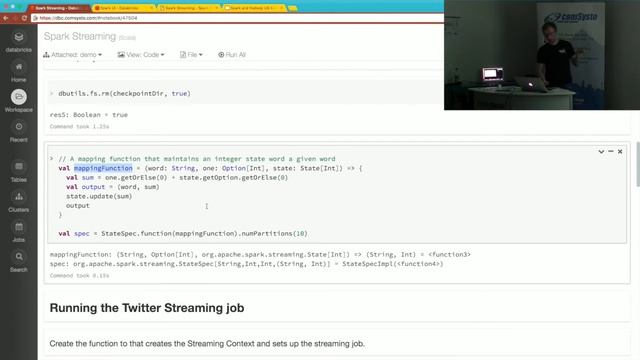Click the 'res5: Boolean = true' output
The width and height of the screenshot is (640, 360).
click(89, 115)
